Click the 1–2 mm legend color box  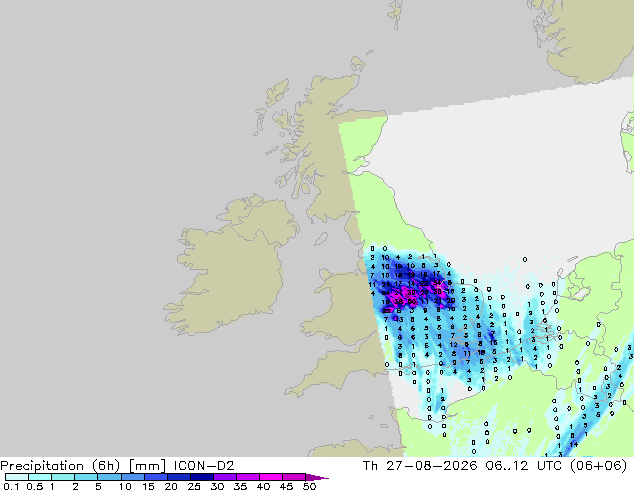[x=63, y=477]
